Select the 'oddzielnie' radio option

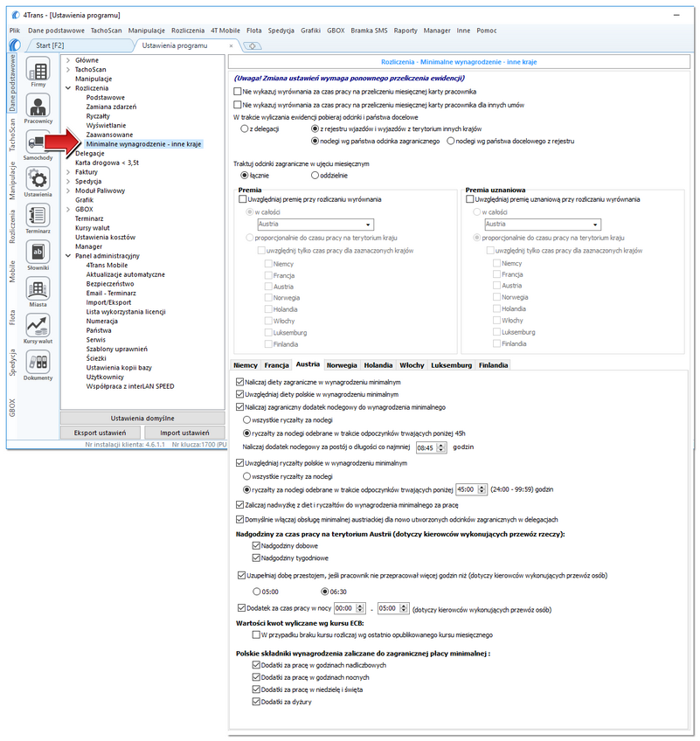[x=315, y=176]
